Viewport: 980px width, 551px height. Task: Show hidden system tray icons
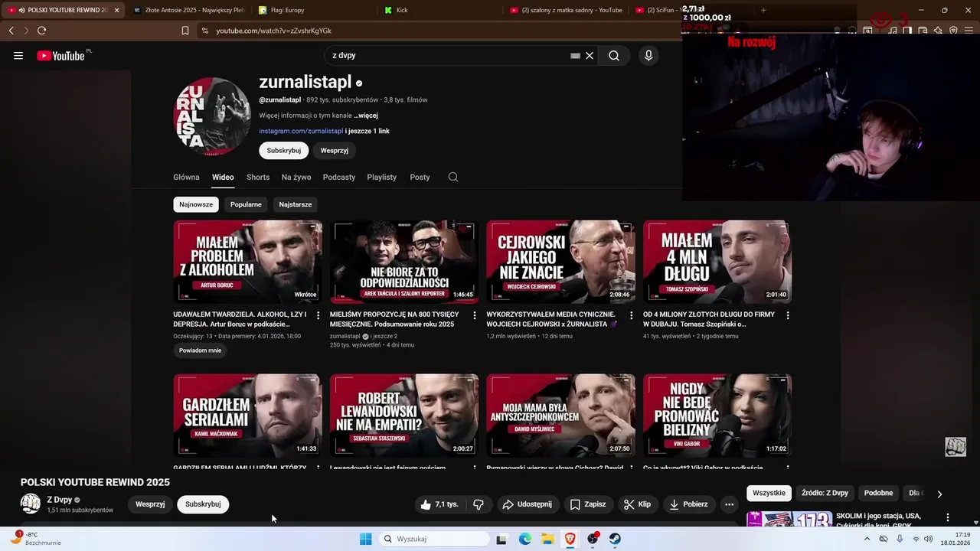click(867, 539)
